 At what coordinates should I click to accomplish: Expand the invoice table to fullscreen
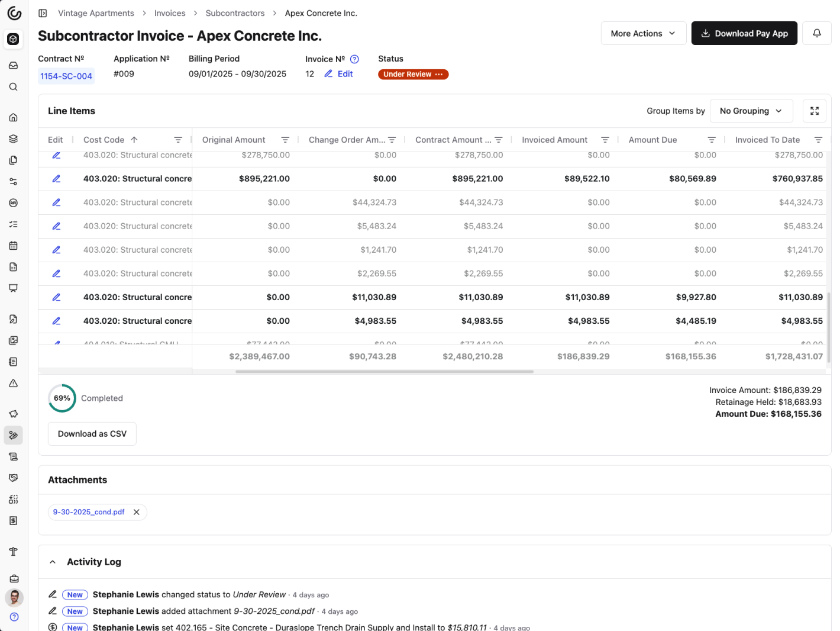(x=815, y=111)
